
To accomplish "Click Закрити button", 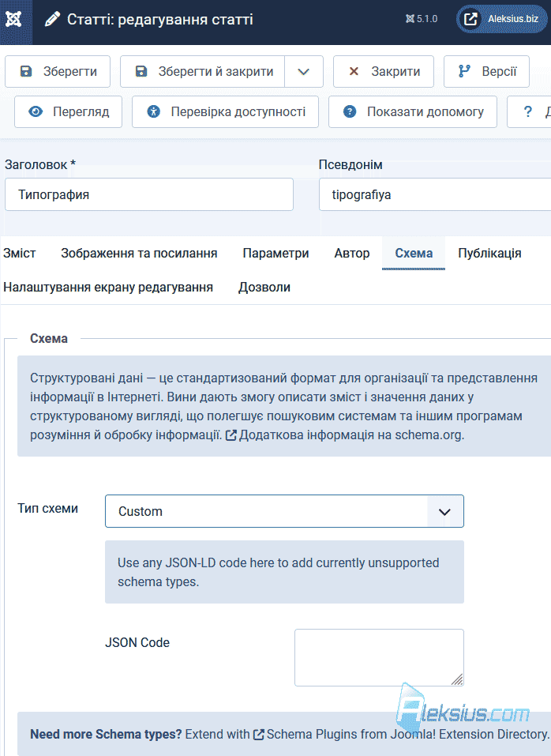I will 384,71.
